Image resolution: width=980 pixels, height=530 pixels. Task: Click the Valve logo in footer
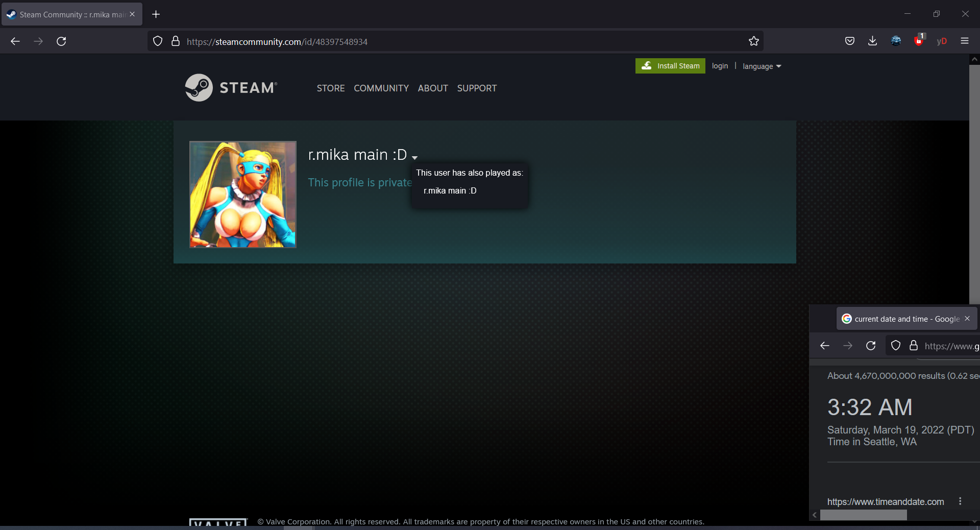click(218, 522)
